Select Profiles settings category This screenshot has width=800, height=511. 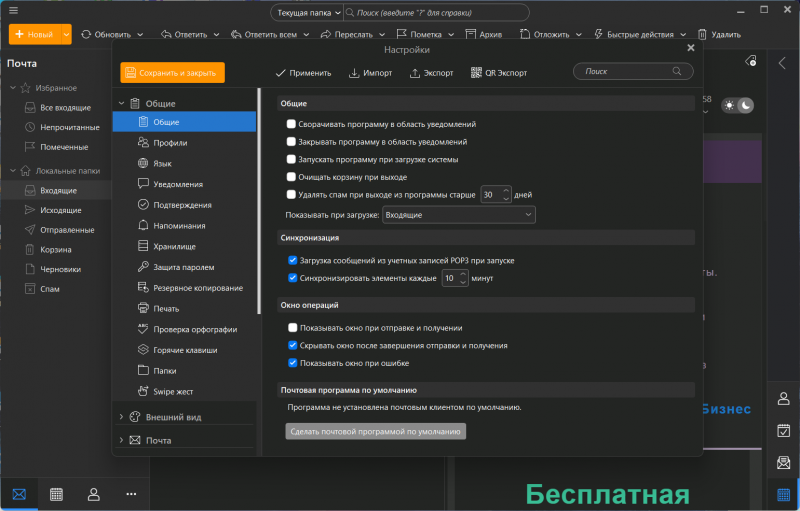184,143
